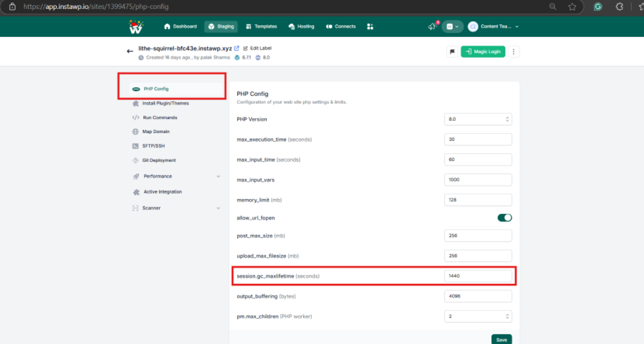Open the apps grid icon in navbar
The height and width of the screenshot is (344, 644).
point(370,27)
